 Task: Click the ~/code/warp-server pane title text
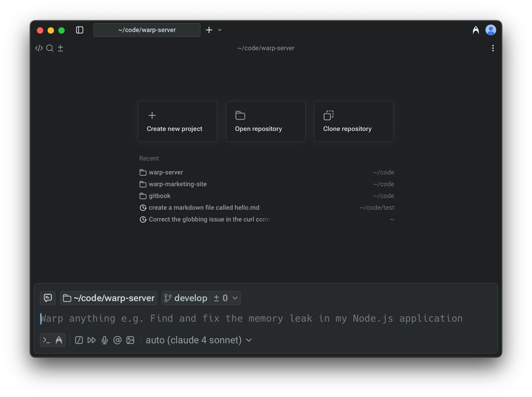[x=266, y=48]
